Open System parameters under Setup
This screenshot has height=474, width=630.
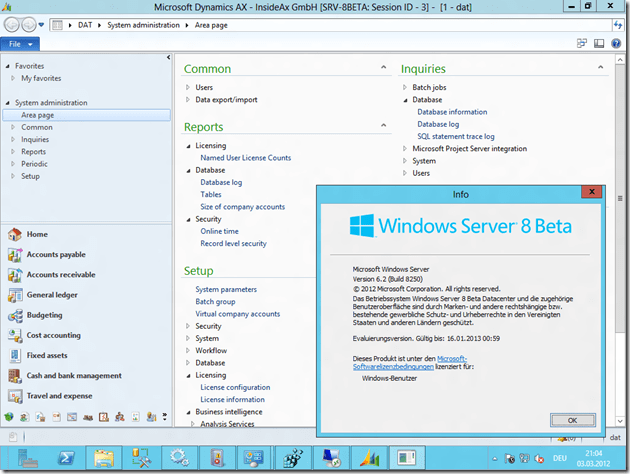pyautogui.click(x=226, y=289)
